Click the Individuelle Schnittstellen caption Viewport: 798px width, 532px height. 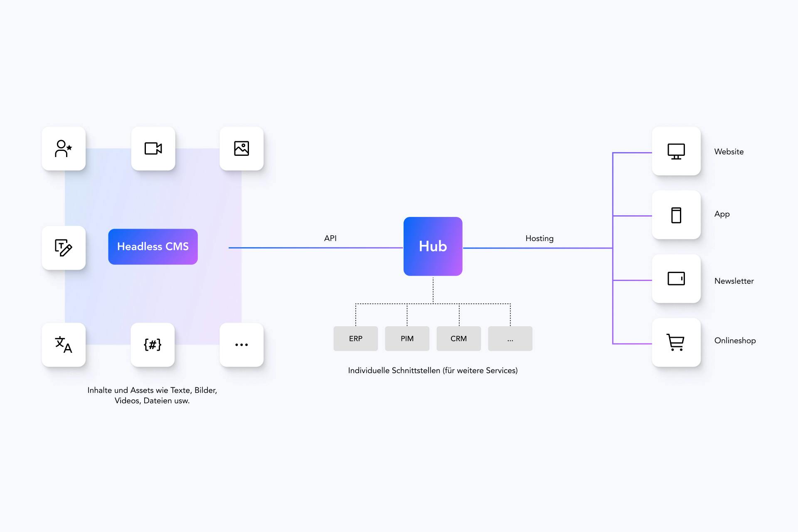point(433,370)
